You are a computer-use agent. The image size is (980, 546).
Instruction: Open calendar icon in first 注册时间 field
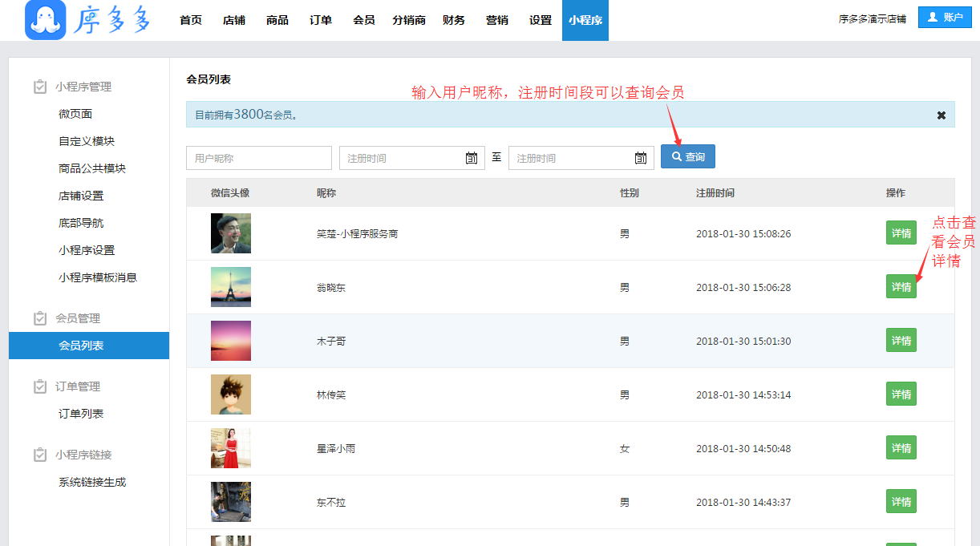472,158
